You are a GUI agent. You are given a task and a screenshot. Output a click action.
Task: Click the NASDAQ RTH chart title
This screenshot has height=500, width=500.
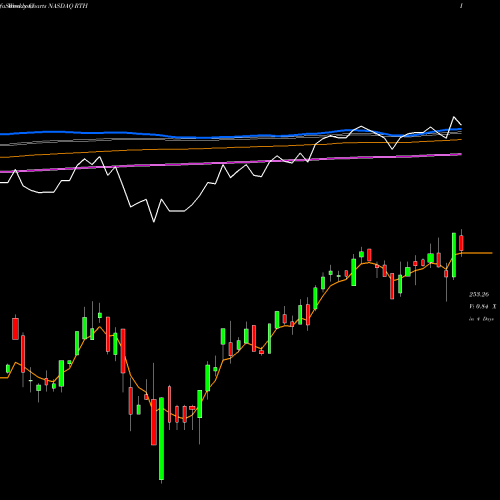point(68,6)
